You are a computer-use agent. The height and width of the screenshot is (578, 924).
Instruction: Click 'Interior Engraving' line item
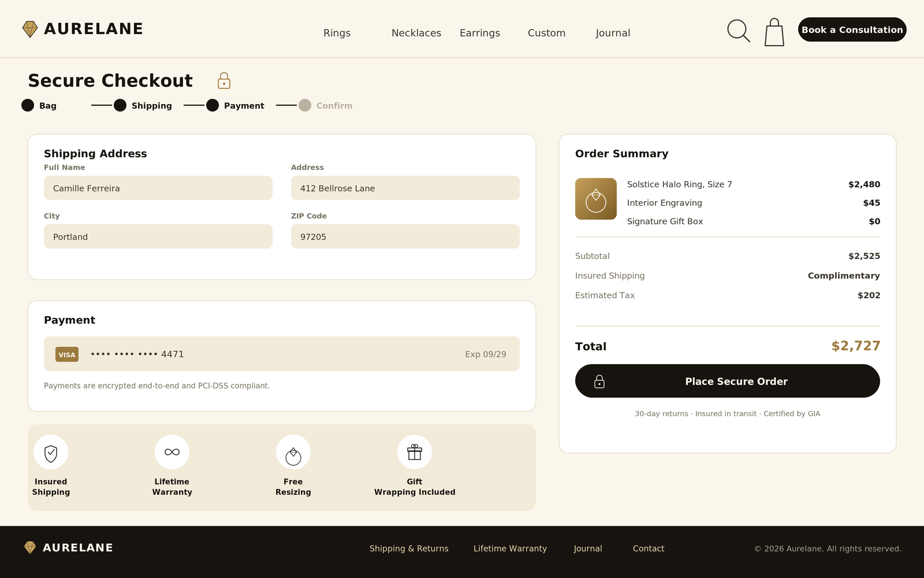[665, 203]
